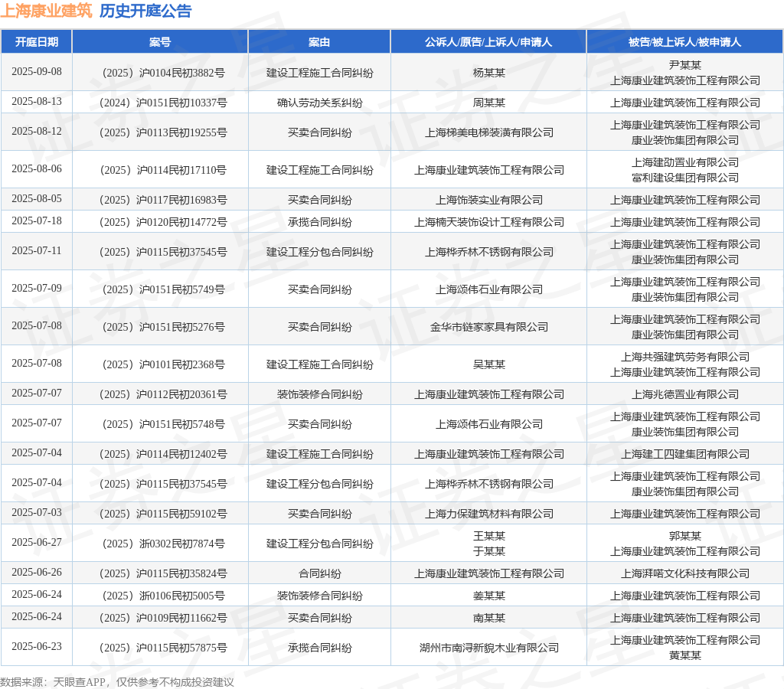The image size is (784, 689).
Task: Select defendant 黄某某
Action: [685, 655]
